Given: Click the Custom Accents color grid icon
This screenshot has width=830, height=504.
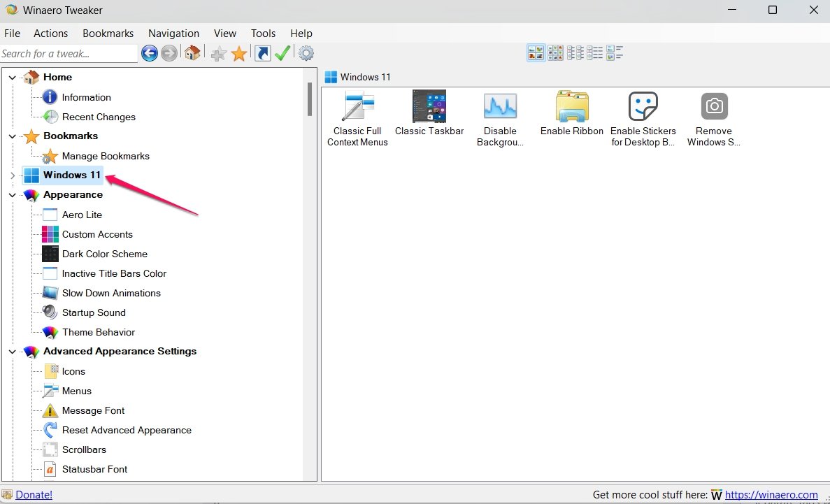Looking at the screenshot, I should tap(50, 234).
